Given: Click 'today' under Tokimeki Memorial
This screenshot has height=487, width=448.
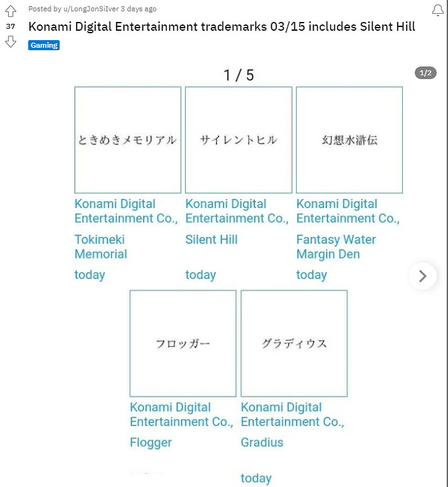Looking at the screenshot, I should [x=90, y=275].
